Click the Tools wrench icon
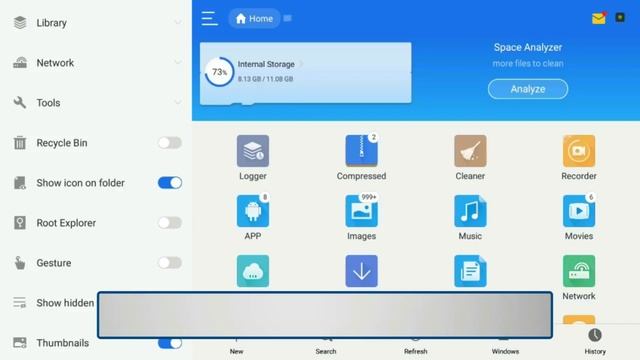640x360 pixels. tap(20, 102)
